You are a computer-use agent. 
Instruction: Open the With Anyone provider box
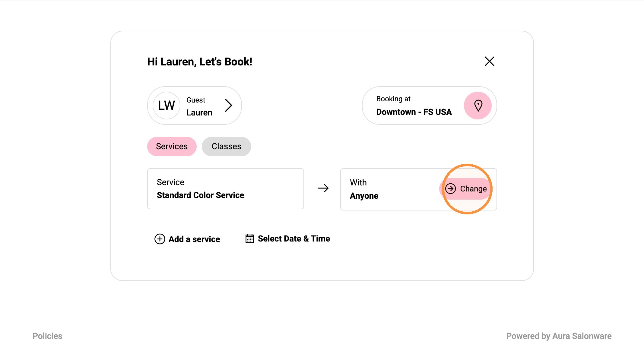tap(418, 189)
